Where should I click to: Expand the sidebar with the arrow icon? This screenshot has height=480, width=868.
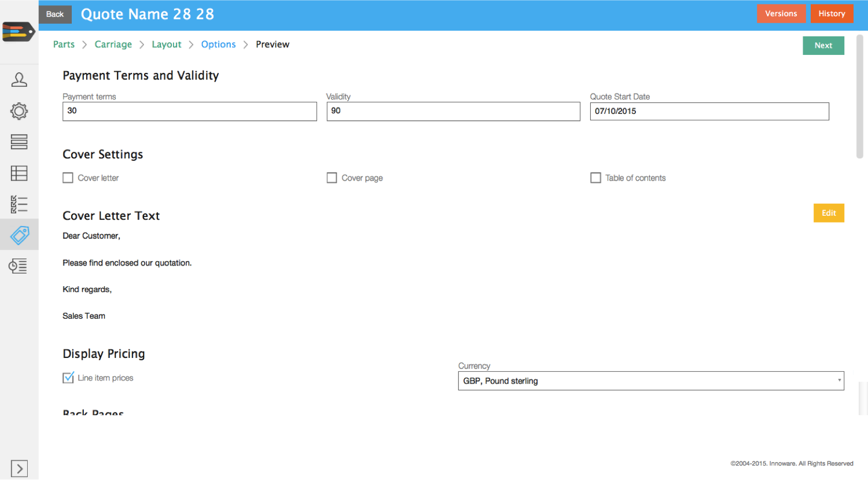coord(19,468)
